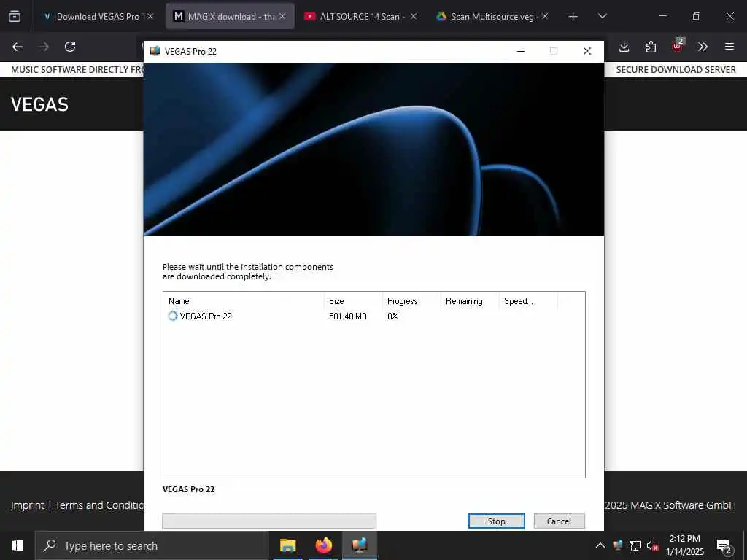Go forward in the browser

[x=44, y=47]
